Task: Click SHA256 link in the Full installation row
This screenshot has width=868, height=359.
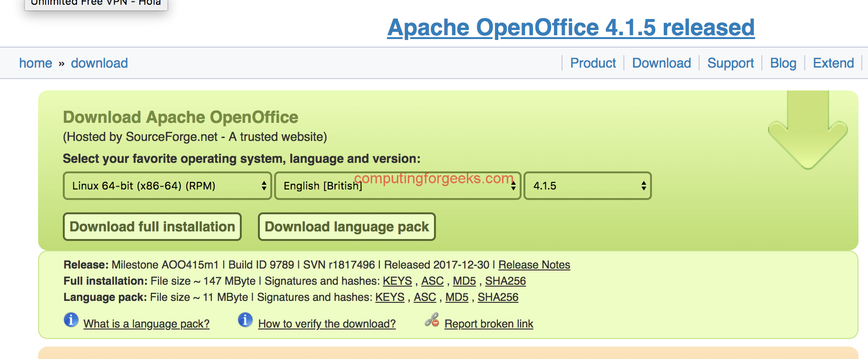Action: (505, 281)
